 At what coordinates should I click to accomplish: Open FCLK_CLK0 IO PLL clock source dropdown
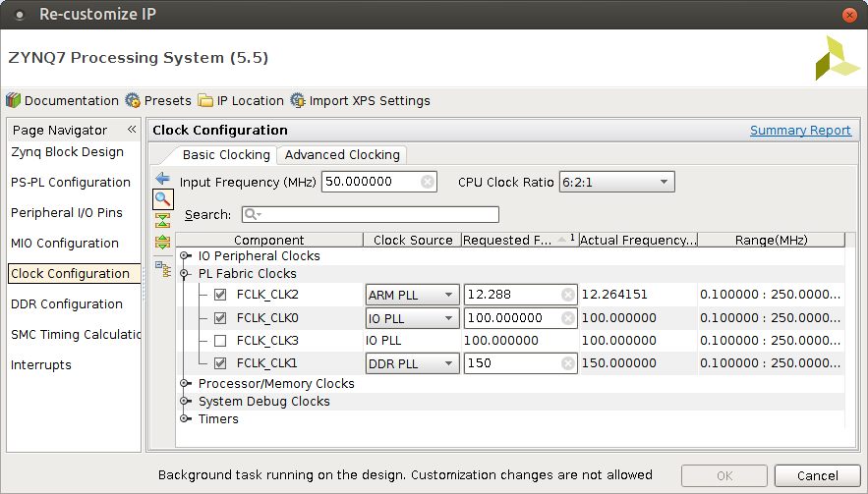[412, 318]
